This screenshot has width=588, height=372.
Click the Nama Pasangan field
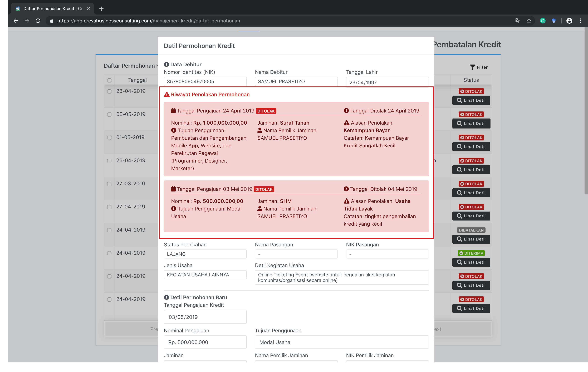point(296,254)
